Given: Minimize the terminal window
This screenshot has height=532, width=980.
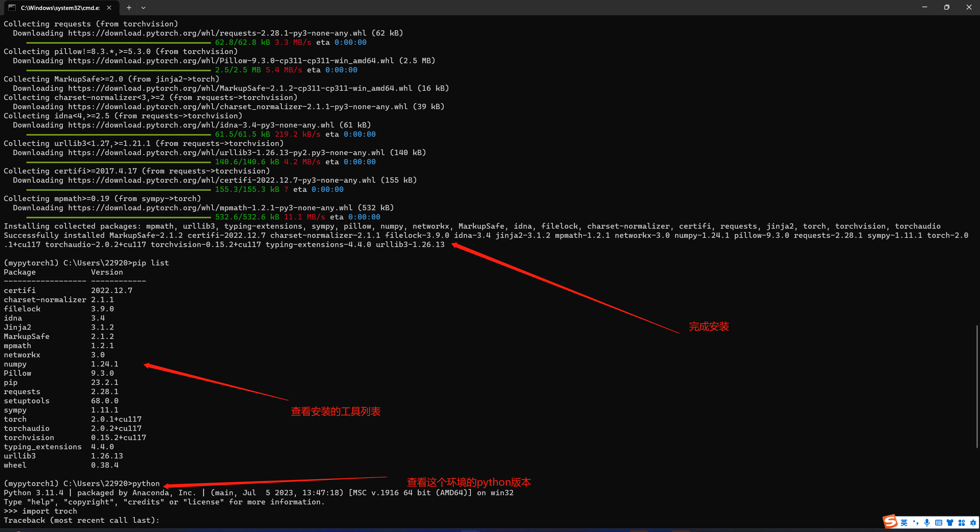Looking at the screenshot, I should point(924,7).
